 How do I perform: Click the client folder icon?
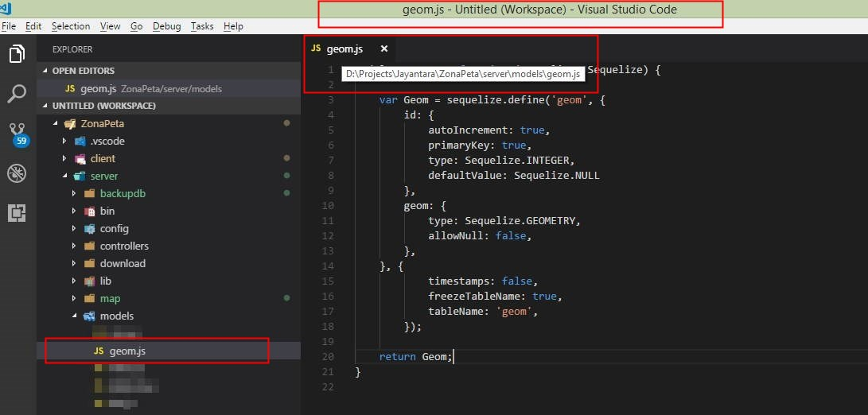80,159
